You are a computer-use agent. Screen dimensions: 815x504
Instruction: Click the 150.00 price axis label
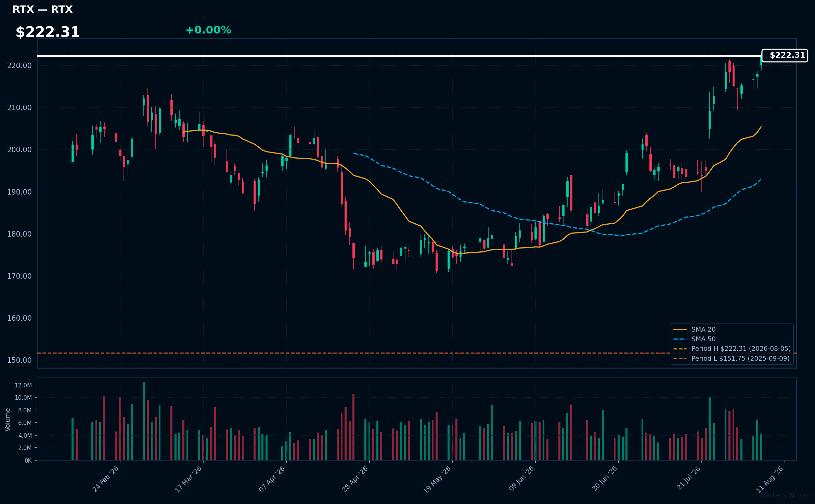click(20, 360)
